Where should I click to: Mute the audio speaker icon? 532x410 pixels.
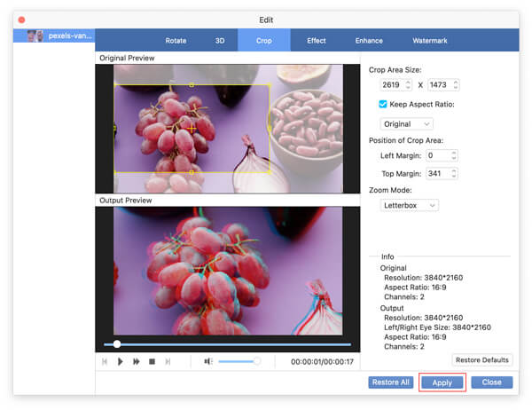tap(207, 361)
